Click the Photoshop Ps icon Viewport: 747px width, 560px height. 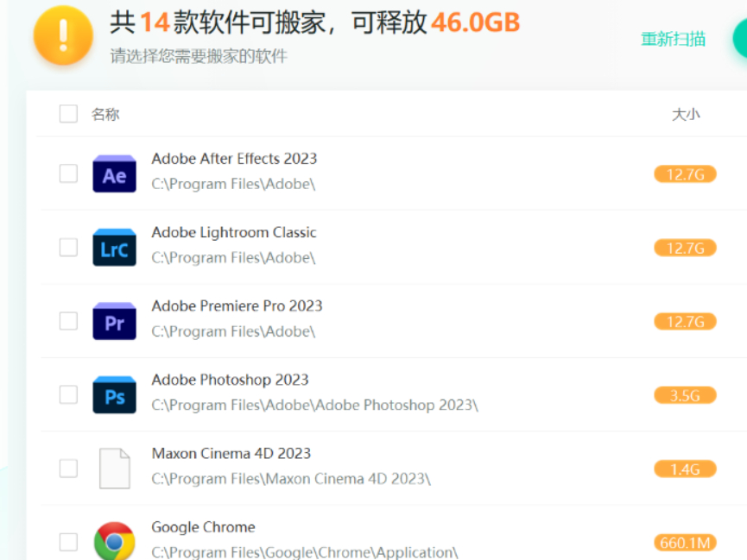pyautogui.click(x=114, y=395)
